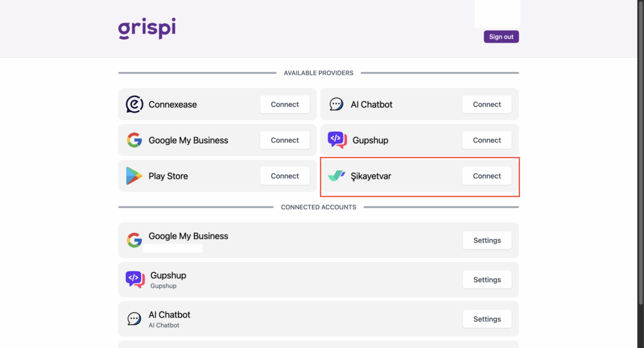Click the Connexease provider name
Viewport: 644px width, 348px height.
(x=172, y=104)
